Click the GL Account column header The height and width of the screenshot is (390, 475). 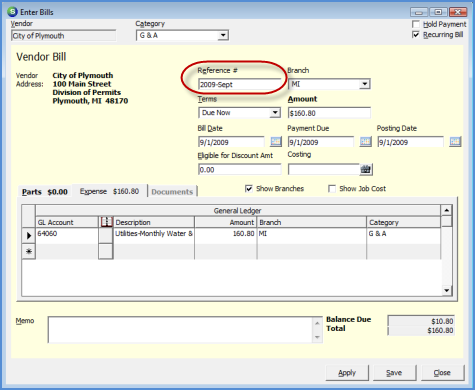tap(67, 222)
